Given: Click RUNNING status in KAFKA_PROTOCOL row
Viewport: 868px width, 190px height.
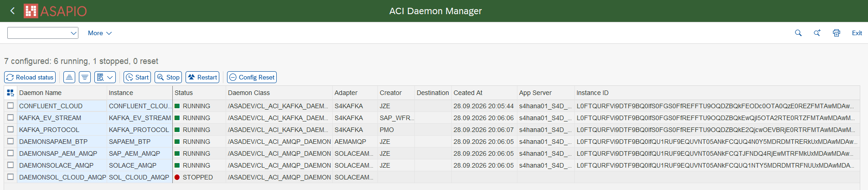Looking at the screenshot, I should pos(199,130).
